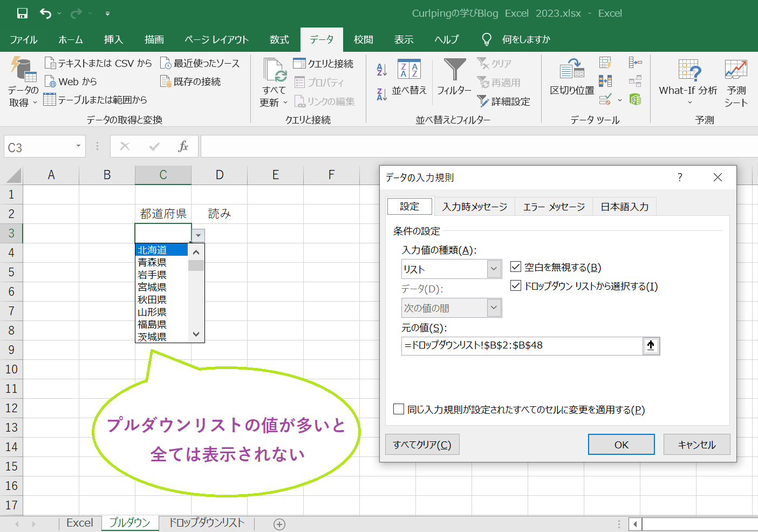The width and height of the screenshot is (758, 532).
Task: Enable 同じ入力規則が設定されたすべてのセルに変更を適用する
Action: point(398,410)
